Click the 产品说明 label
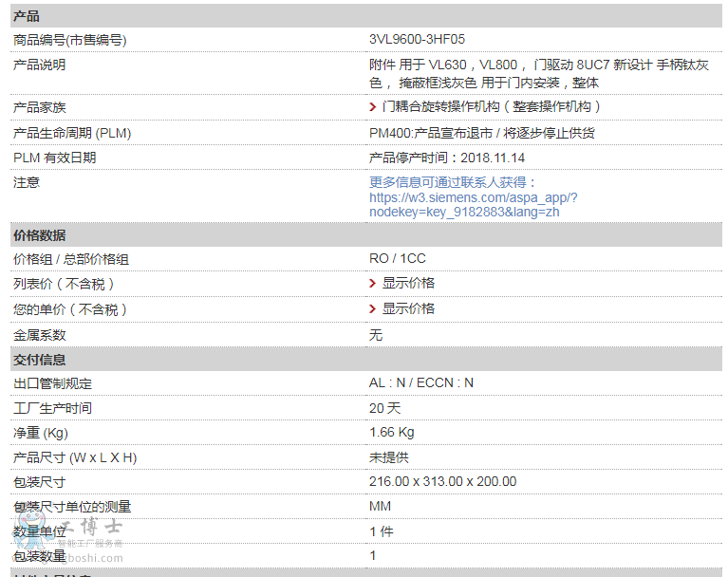The width and height of the screenshot is (728, 577). pos(40,65)
